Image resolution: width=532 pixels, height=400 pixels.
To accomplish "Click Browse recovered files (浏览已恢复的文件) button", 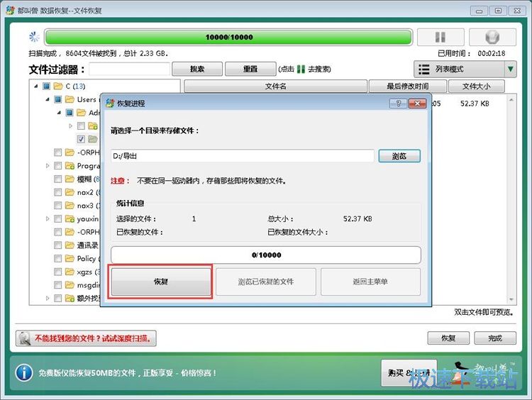I will (x=266, y=282).
